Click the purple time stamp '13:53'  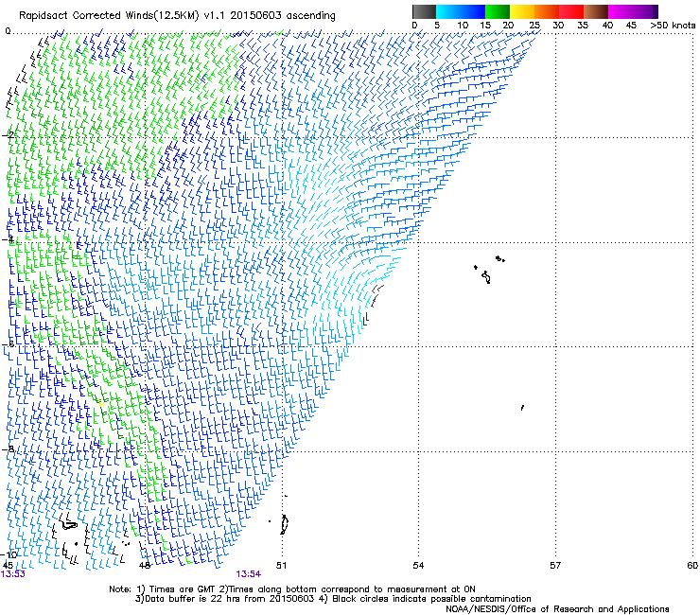click(13, 574)
